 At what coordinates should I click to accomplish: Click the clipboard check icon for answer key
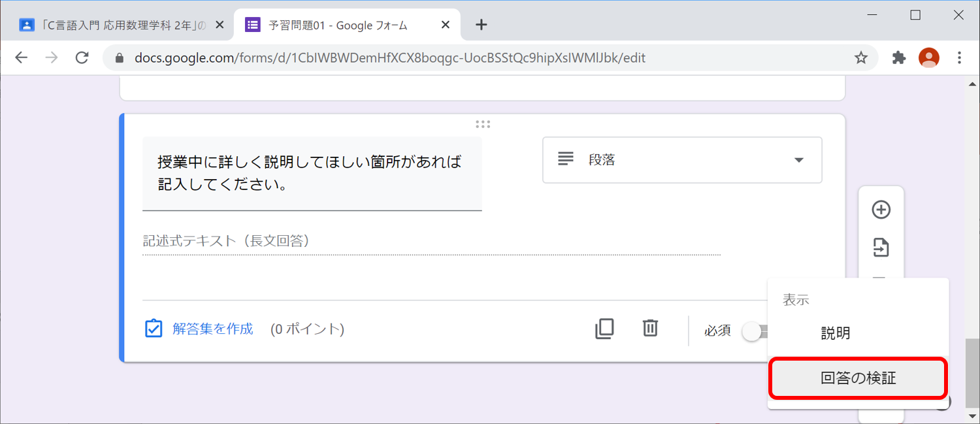[153, 329]
